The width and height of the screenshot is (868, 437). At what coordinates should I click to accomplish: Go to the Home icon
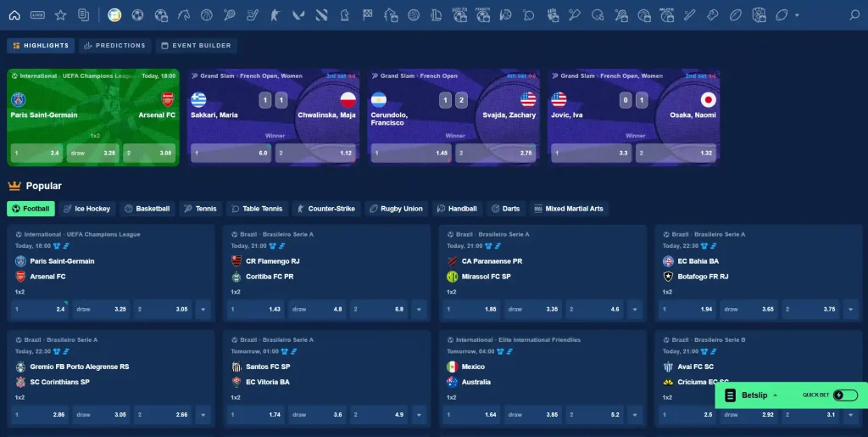tap(14, 15)
